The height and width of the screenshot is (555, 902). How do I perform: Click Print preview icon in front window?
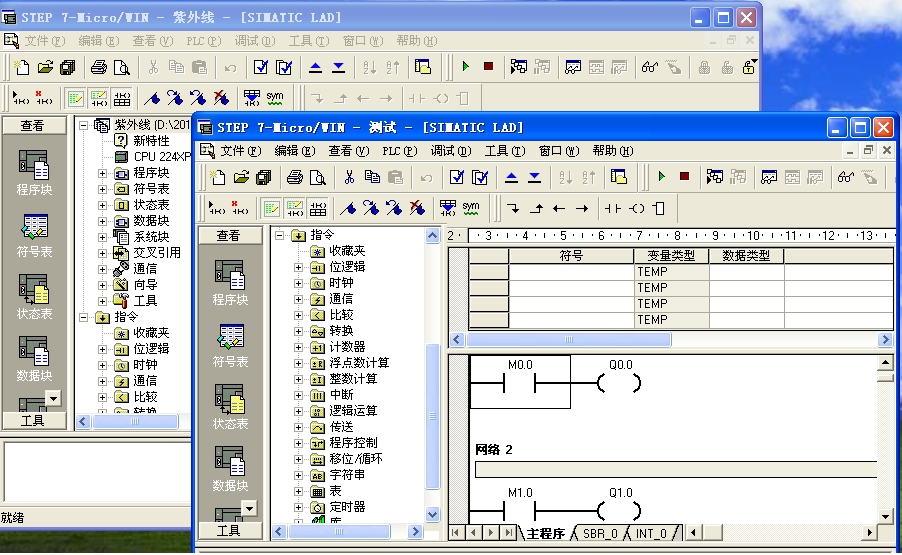pyautogui.click(x=318, y=177)
